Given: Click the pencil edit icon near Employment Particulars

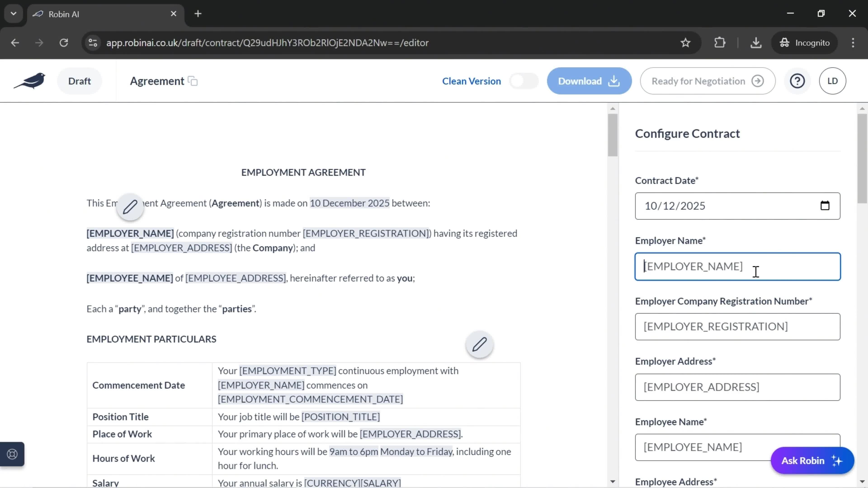Looking at the screenshot, I should tap(480, 344).
